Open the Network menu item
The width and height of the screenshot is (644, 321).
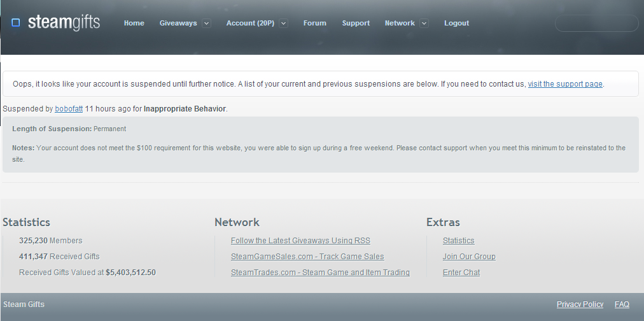400,24
